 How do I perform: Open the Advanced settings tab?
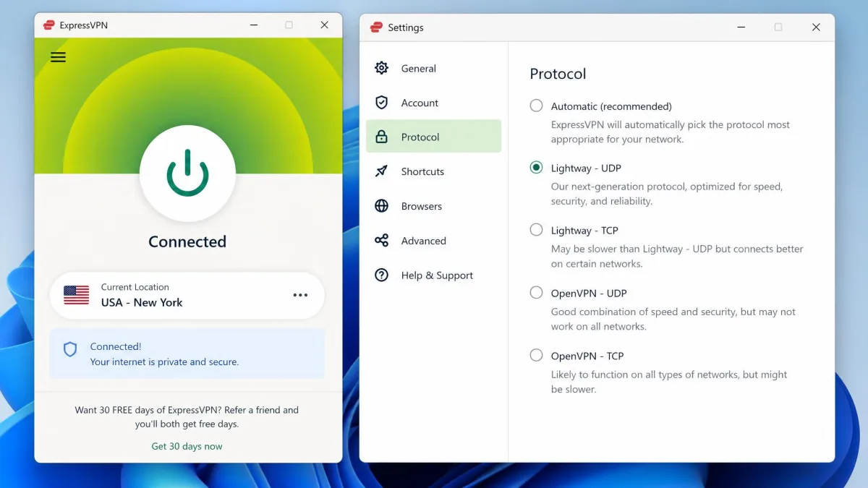433,241
